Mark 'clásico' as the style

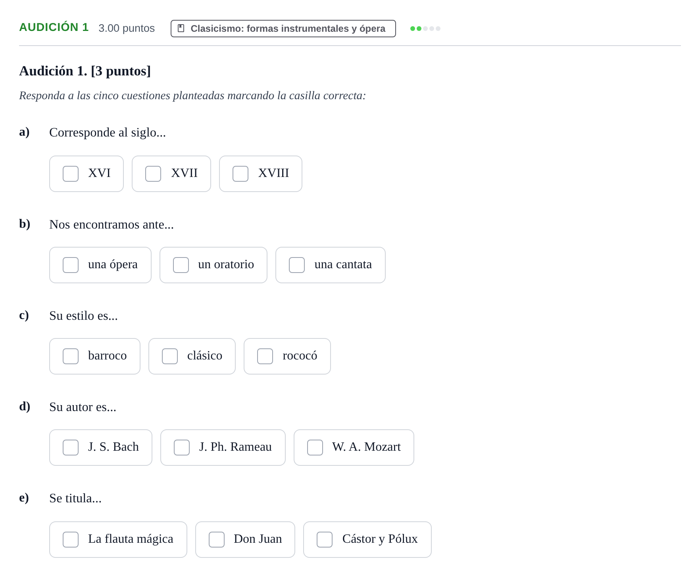coord(170,356)
